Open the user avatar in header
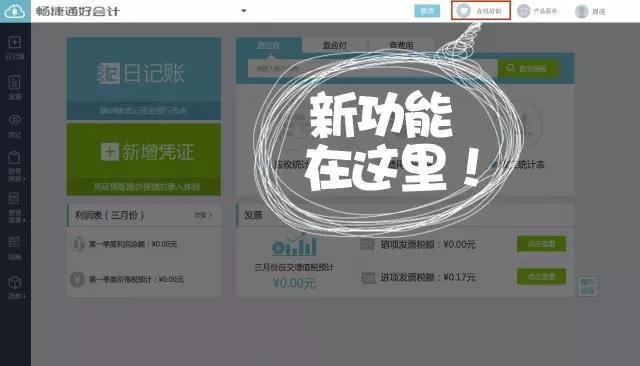The height and width of the screenshot is (366, 640). coord(581,11)
